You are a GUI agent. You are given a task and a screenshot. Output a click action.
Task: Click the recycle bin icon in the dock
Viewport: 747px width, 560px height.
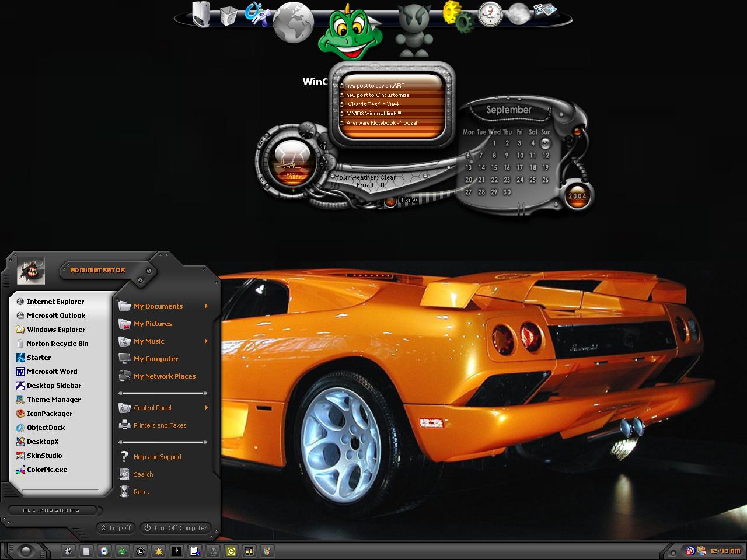click(229, 15)
